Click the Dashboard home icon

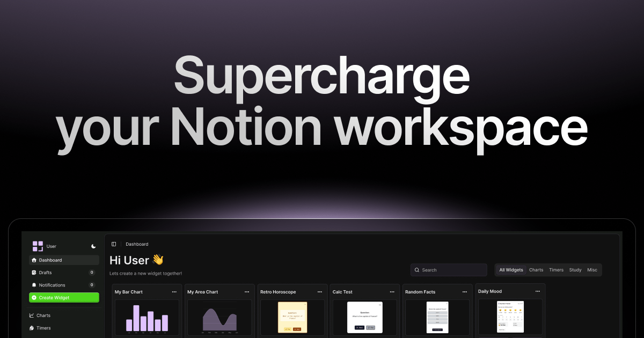(34, 260)
